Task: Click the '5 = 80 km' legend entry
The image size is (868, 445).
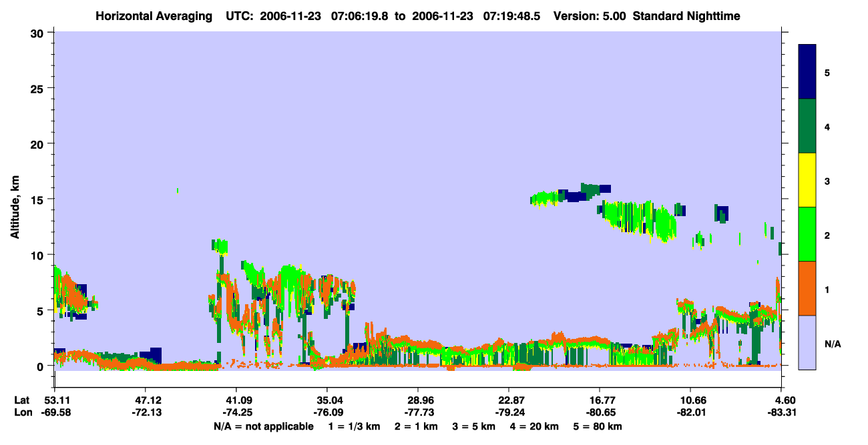Action: tap(597, 426)
